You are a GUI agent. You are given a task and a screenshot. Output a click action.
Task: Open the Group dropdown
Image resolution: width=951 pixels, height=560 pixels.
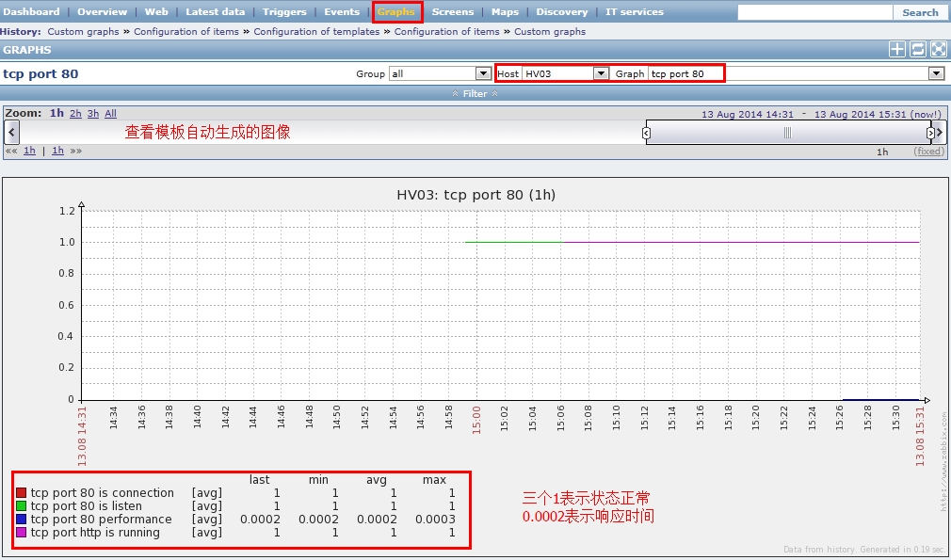click(438, 73)
